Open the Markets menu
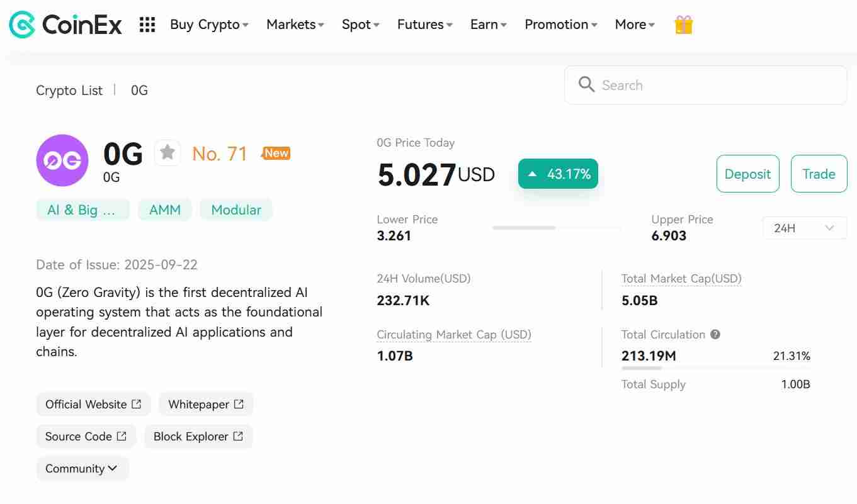 [x=295, y=25]
